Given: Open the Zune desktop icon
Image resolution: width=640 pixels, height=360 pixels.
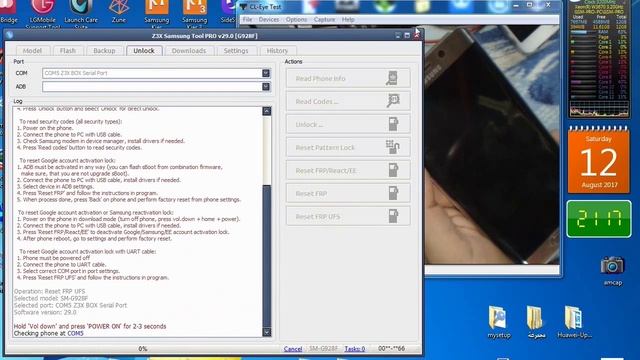Looking at the screenshot, I should (x=119, y=12).
